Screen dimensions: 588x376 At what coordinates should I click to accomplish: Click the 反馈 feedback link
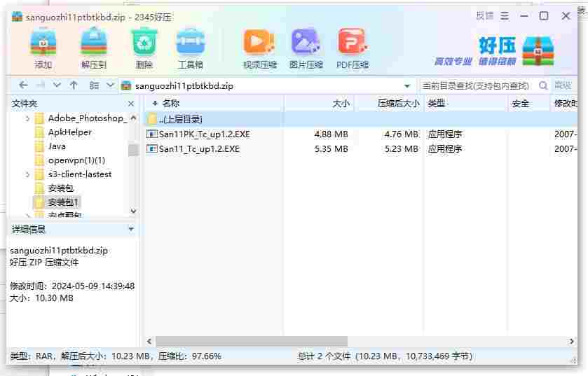(x=484, y=16)
